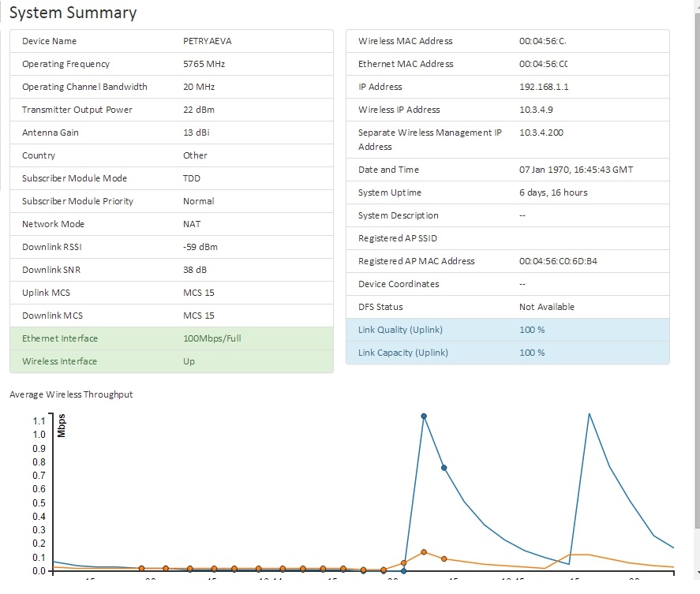Click the System Uptime value
This screenshot has width=700, height=594.
553,192
